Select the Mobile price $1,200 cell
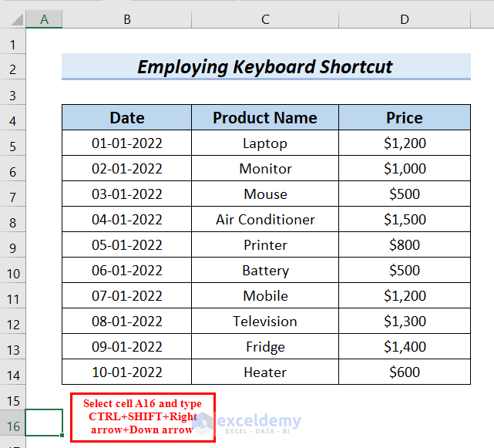Screen dimensions: 494x448 (x=405, y=296)
